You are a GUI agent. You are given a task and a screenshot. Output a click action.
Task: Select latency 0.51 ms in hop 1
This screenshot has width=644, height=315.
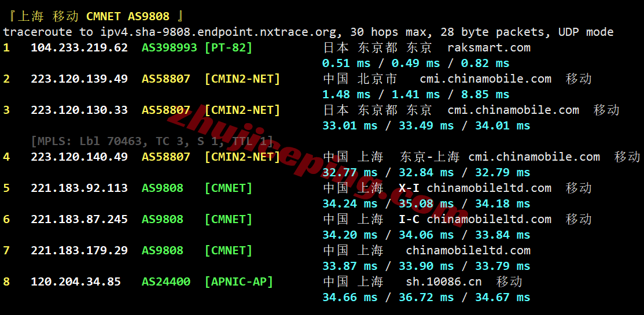pos(346,63)
